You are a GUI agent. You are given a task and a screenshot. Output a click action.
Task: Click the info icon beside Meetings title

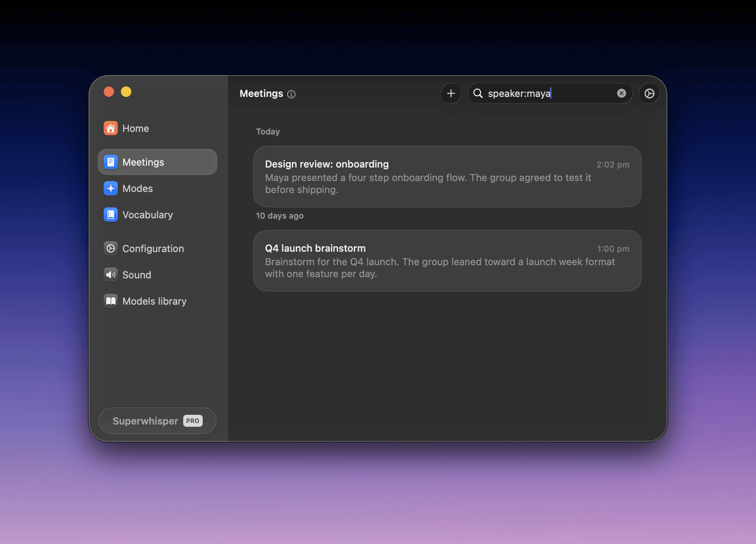291,94
